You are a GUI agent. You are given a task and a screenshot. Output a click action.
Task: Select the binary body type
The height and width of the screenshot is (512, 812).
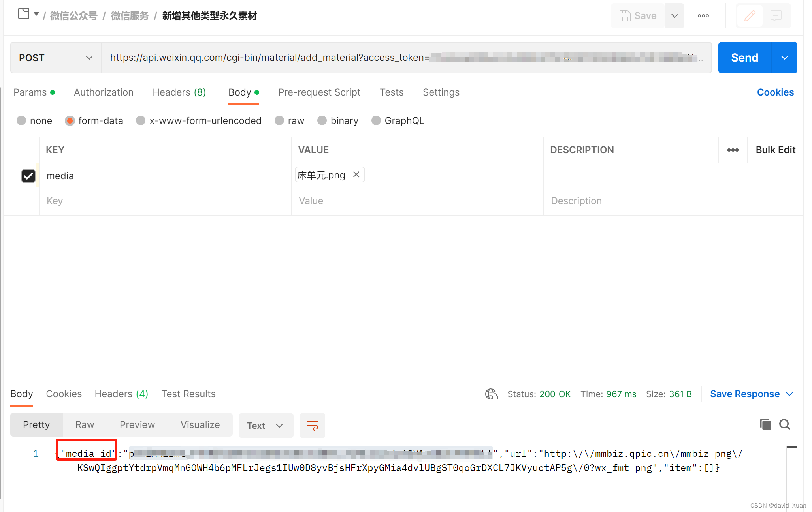tap(322, 120)
